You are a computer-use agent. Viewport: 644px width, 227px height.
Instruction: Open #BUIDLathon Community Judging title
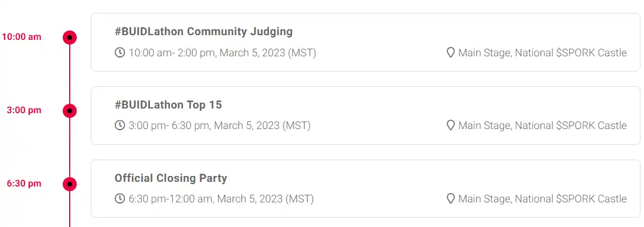203,32
